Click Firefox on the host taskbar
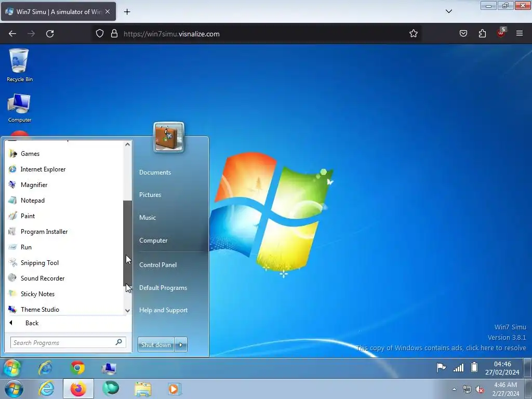The height and width of the screenshot is (399, 532). 78,389
